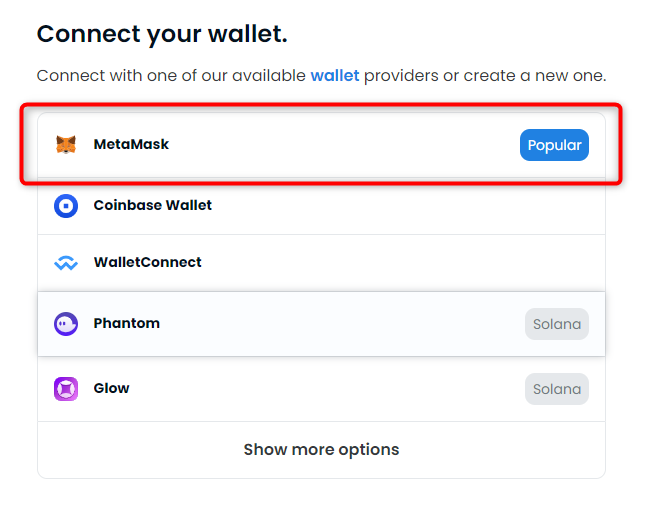Screen dimensions: 648x514
Task: Click the blue Popular badge
Action: [x=554, y=145]
